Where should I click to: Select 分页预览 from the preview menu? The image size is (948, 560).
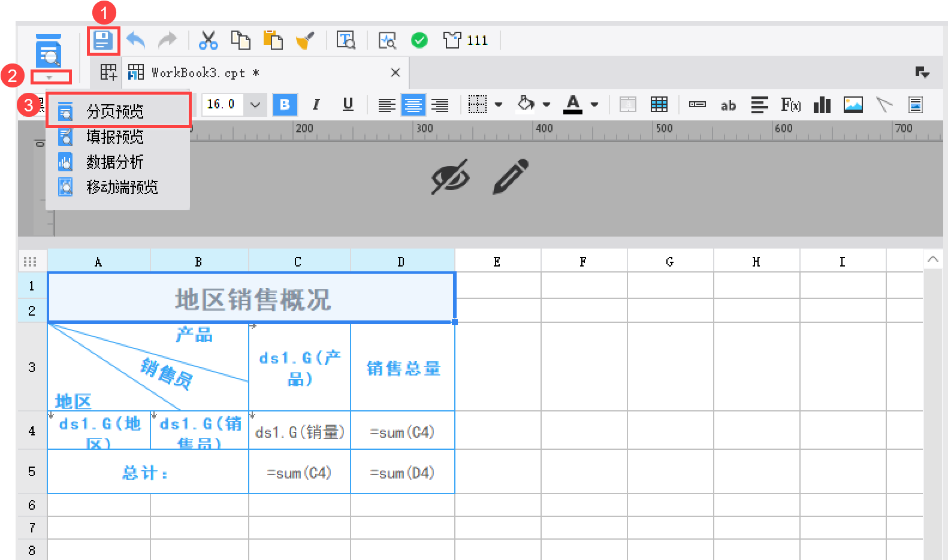pyautogui.click(x=119, y=111)
